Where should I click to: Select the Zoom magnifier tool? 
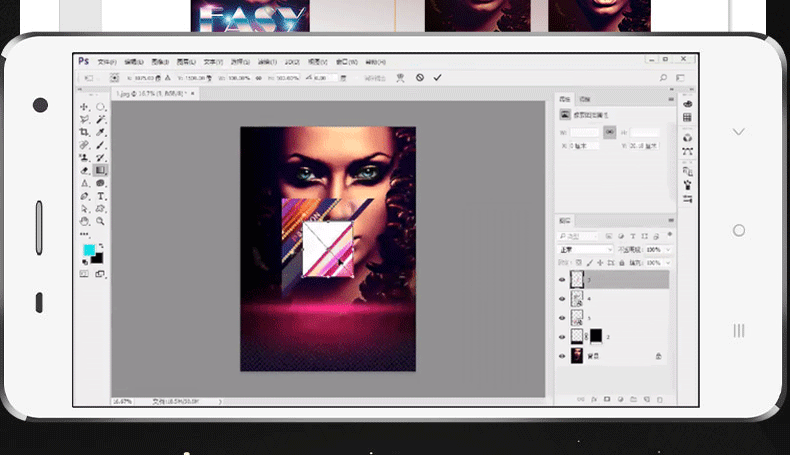pyautogui.click(x=101, y=221)
